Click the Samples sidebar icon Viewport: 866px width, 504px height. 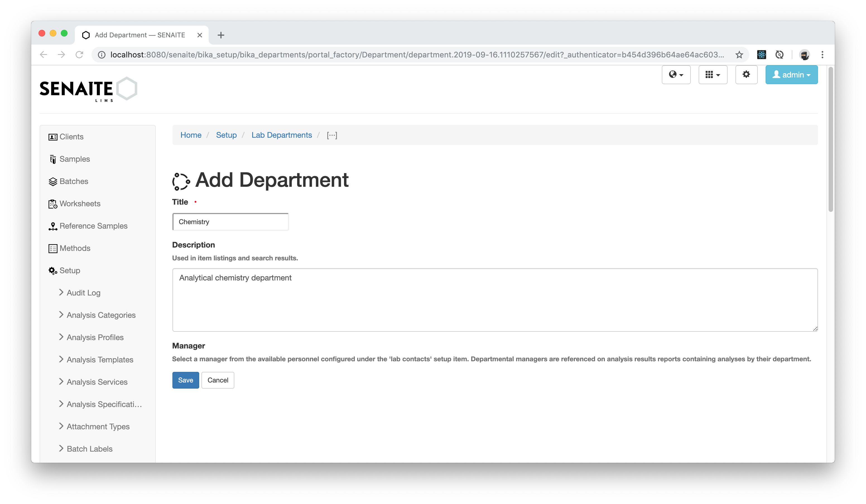pos(53,158)
